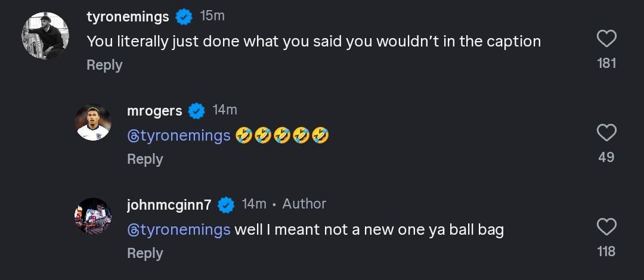The image size is (644, 280).
Task: Click the verified badge beside mrogers
Action: point(197,111)
